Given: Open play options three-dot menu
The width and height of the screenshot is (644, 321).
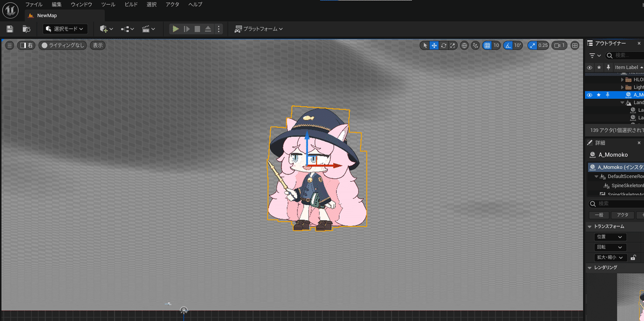Looking at the screenshot, I should click(x=218, y=29).
